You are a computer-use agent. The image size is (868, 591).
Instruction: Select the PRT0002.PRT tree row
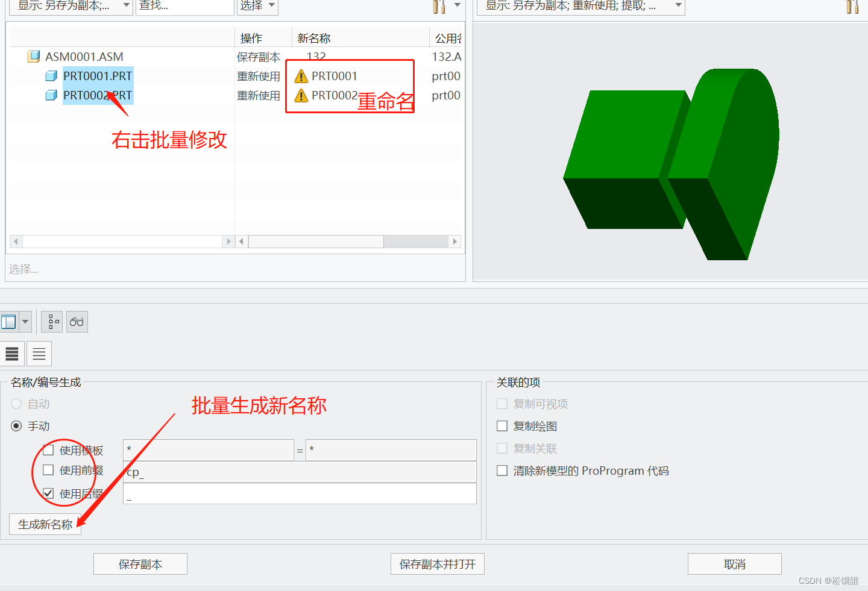(x=98, y=95)
